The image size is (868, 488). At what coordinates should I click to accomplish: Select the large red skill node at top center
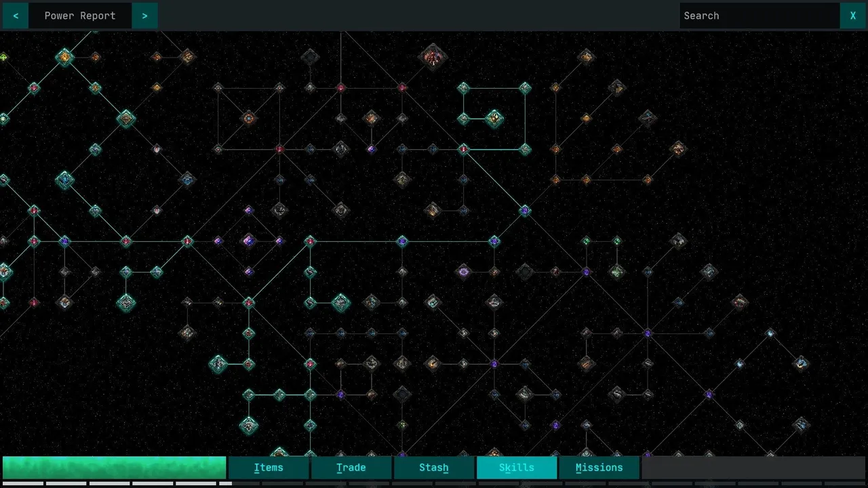point(433,58)
